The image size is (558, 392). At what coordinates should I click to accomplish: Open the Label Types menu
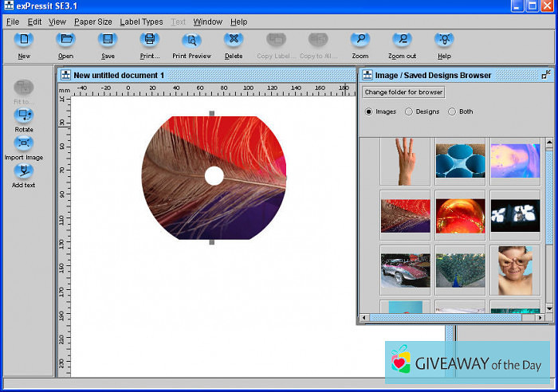141,22
